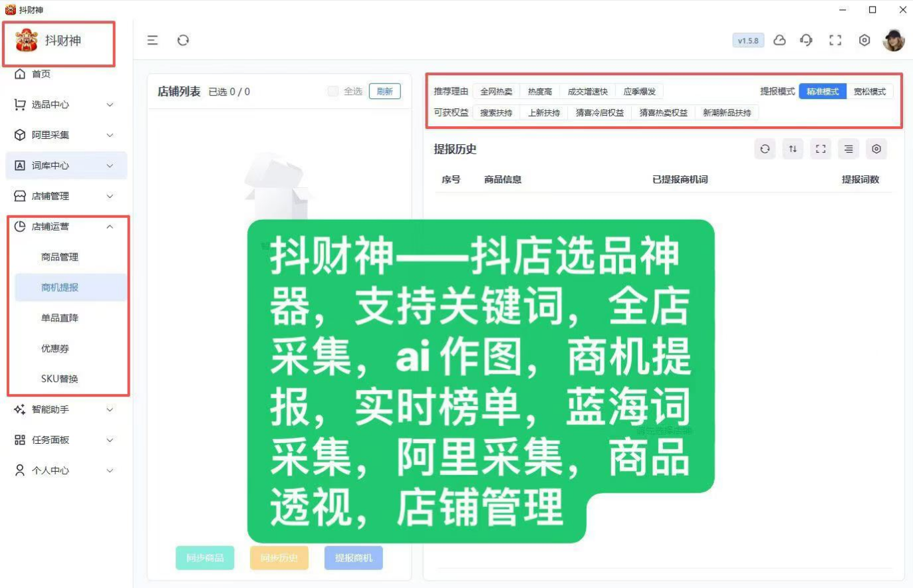Image resolution: width=913 pixels, height=588 pixels.
Task: Open the cloud icon in header
Action: (x=780, y=41)
